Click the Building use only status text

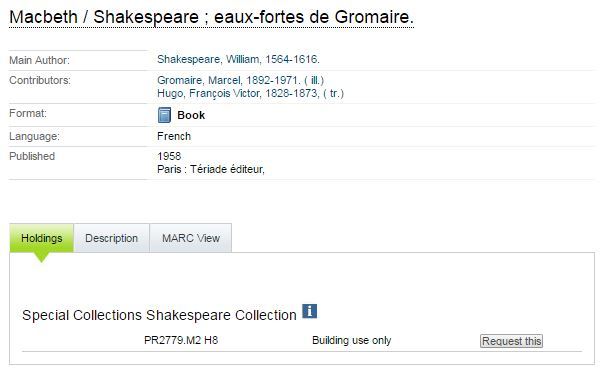click(x=352, y=340)
